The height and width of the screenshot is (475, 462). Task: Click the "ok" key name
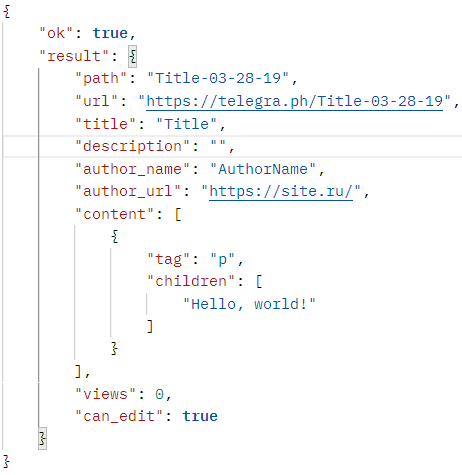coord(56,33)
